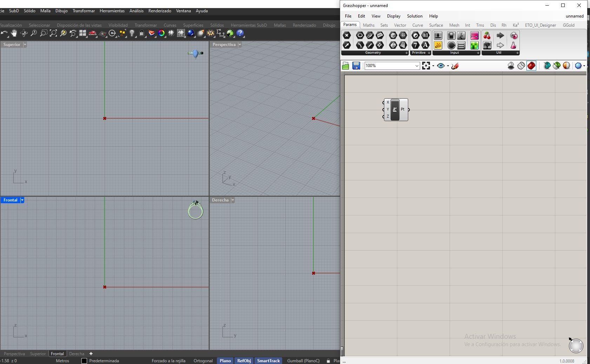Switch to the Surface tab in Grasshopper

click(436, 25)
